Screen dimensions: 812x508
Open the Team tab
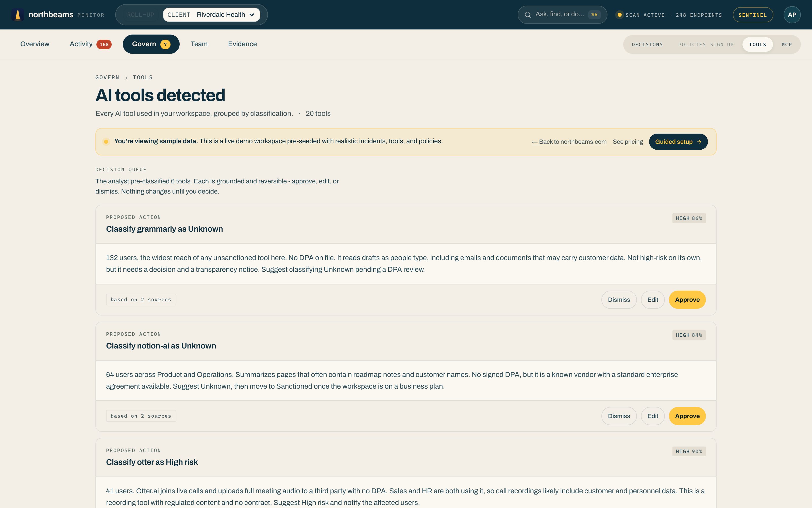[199, 44]
